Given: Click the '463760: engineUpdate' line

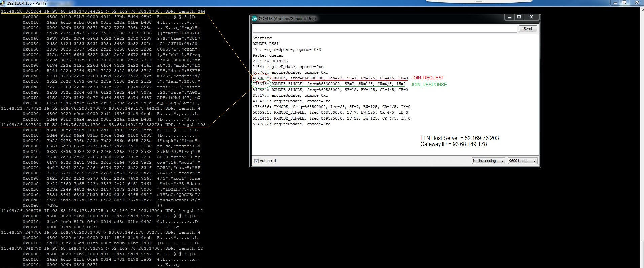Looking at the screenshot, I should pos(290,73).
